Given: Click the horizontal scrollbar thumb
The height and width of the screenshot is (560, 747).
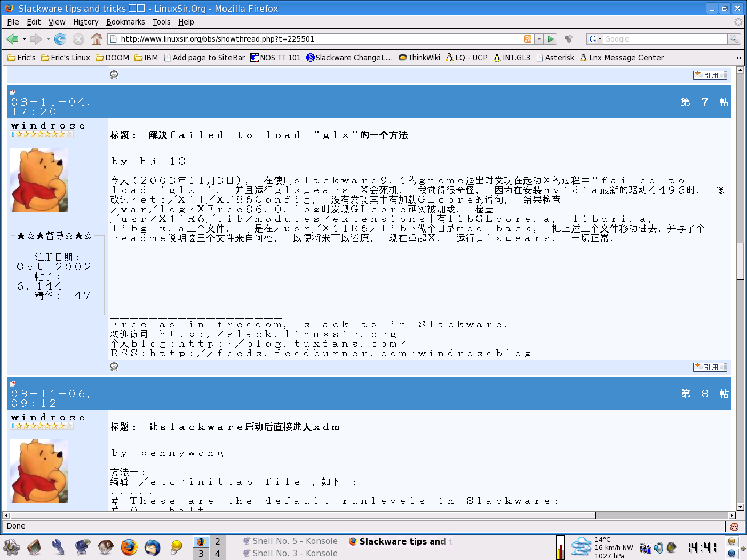Looking at the screenshot, I should pos(303,515).
